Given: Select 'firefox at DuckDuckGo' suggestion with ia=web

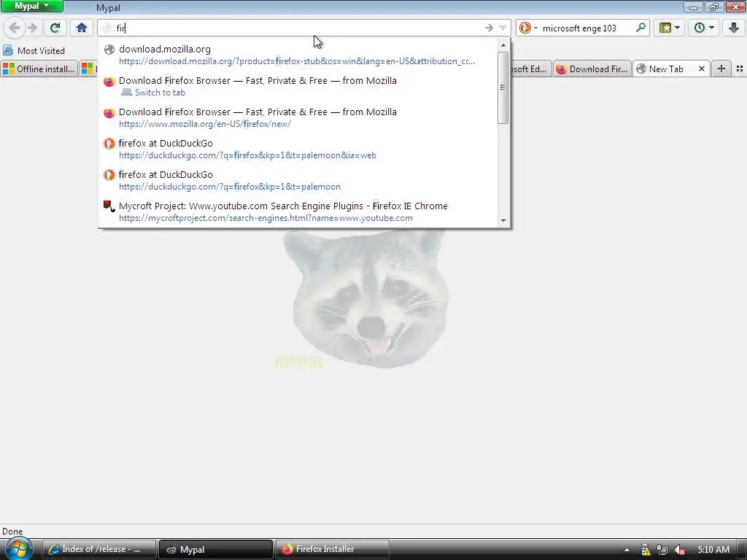Looking at the screenshot, I should coord(298,149).
